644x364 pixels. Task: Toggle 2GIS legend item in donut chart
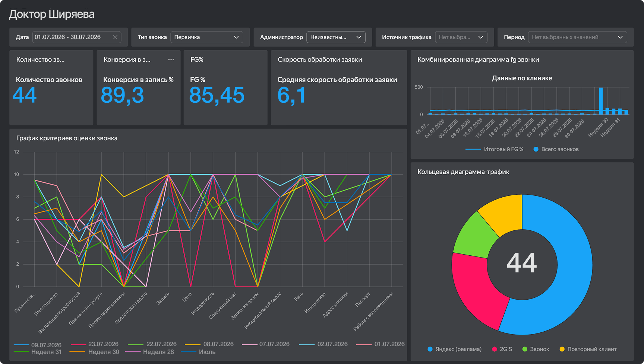[502, 349]
